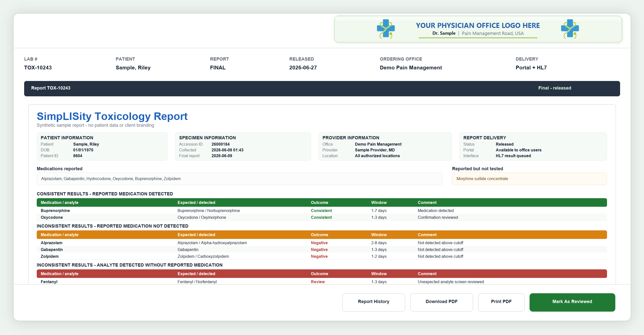Click the Alprazolam row medication name

tap(52, 243)
